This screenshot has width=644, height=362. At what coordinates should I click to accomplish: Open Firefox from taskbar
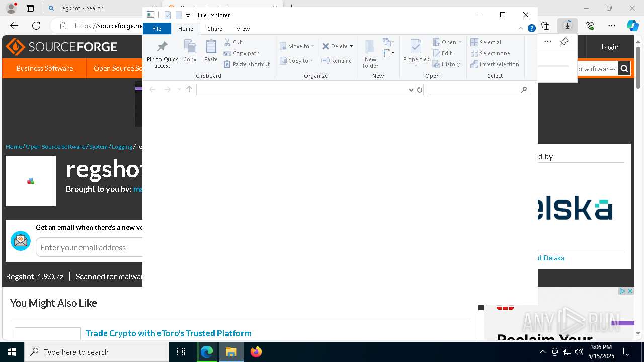tap(256, 352)
